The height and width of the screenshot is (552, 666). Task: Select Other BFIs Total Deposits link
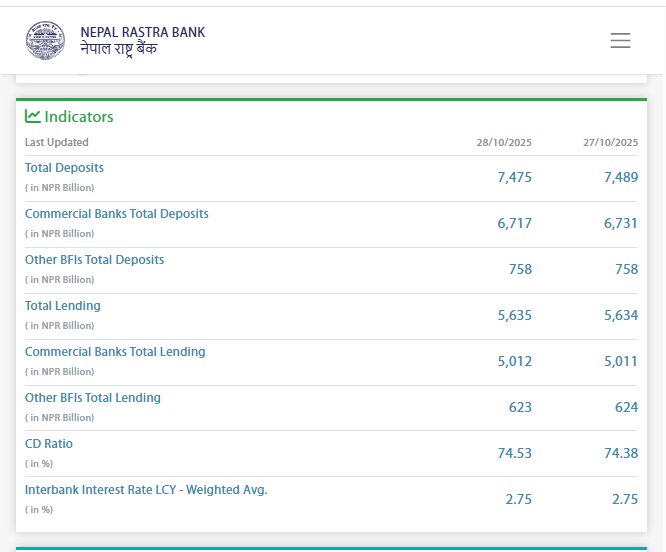94,260
